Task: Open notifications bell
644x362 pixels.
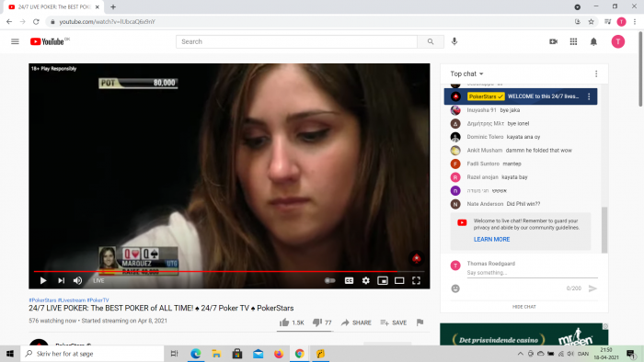Action: [593, 41]
